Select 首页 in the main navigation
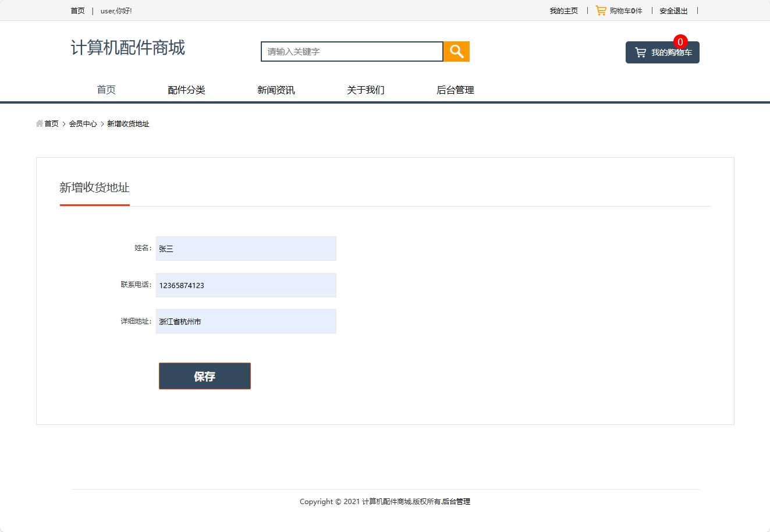 coord(106,90)
